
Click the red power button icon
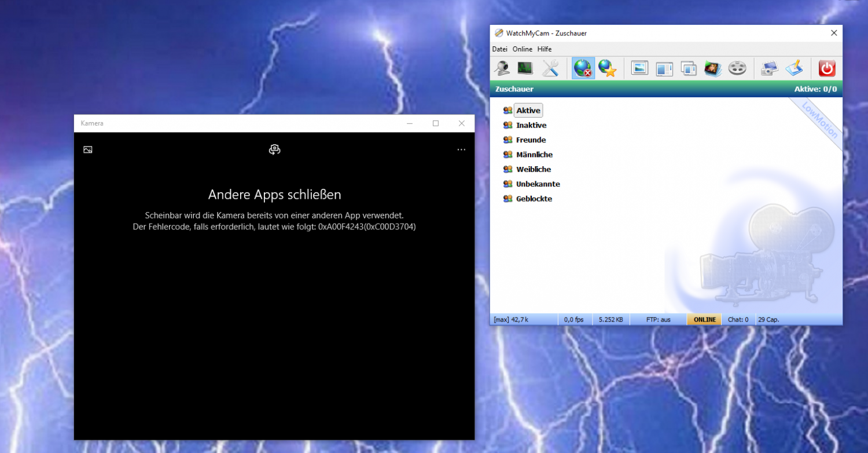coord(827,68)
